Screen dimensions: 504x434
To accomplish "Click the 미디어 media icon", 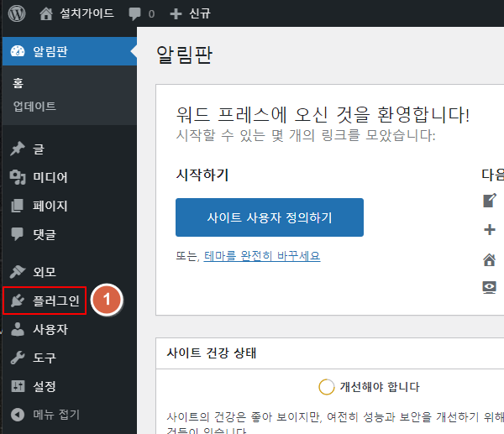I will point(18,177).
